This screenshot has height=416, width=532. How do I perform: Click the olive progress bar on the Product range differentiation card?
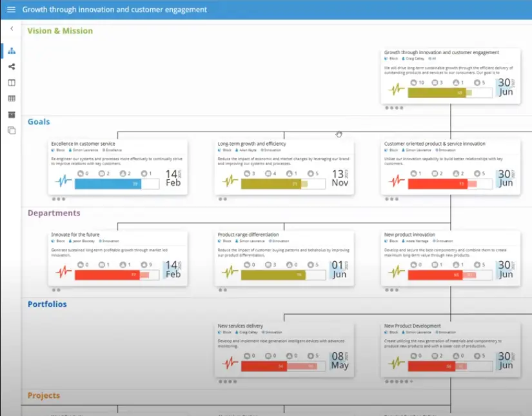click(x=273, y=275)
